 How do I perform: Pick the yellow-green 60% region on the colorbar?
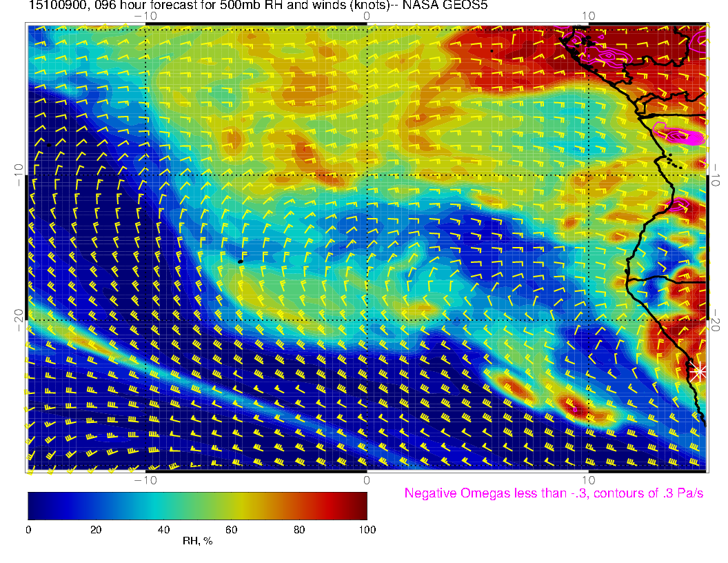[231, 505]
